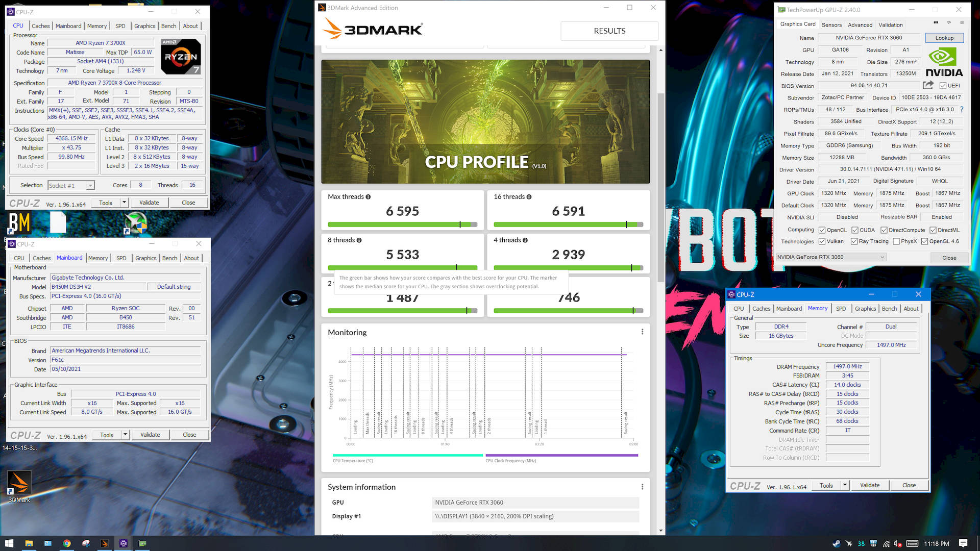Toggle the OpenGL 4.6 checkbox
This screenshot has height=551, width=980.
point(924,241)
